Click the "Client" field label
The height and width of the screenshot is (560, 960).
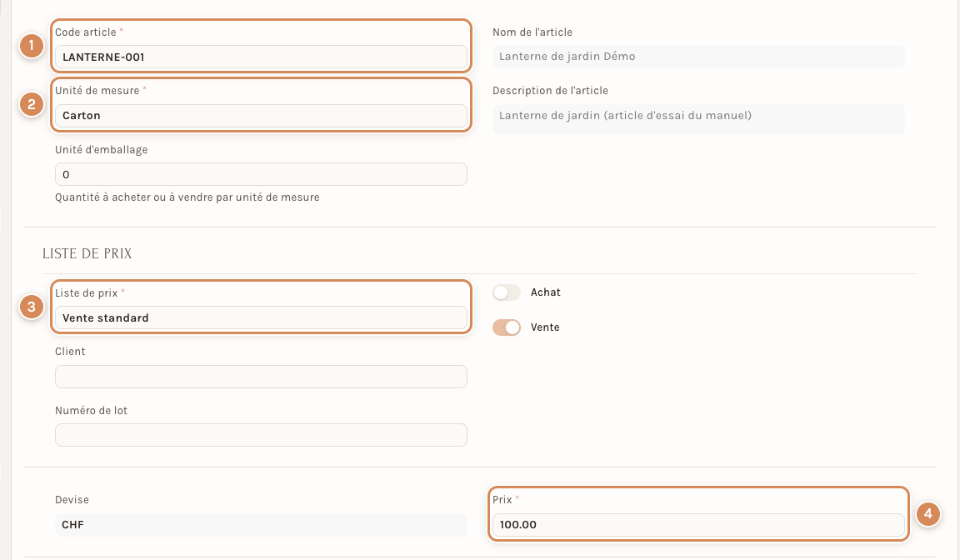[70, 352]
